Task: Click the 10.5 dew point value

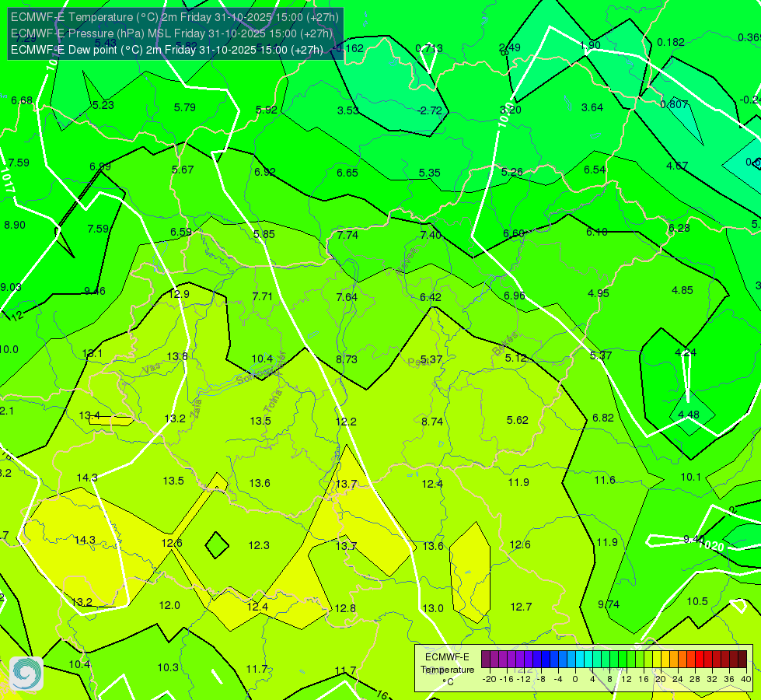Action: coord(697,602)
